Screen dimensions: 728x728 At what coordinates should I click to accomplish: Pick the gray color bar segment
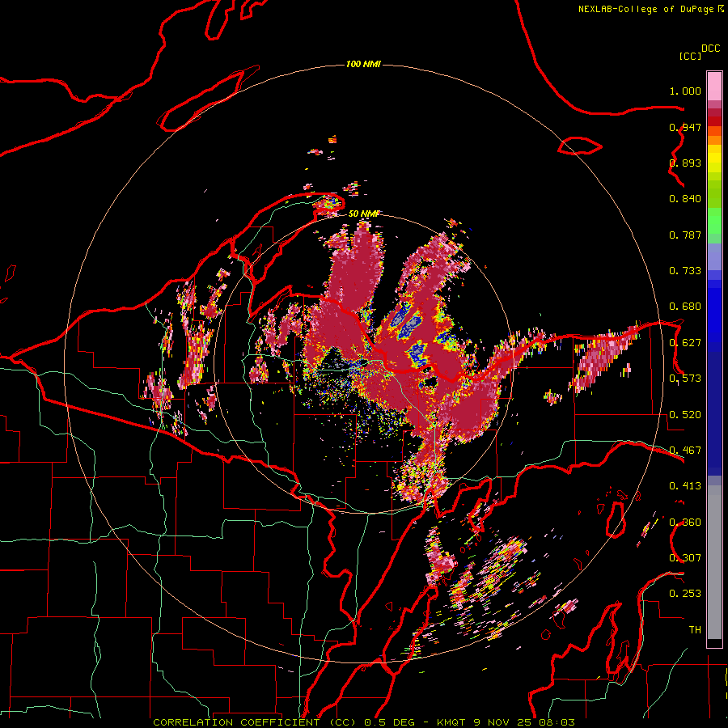tap(714, 562)
